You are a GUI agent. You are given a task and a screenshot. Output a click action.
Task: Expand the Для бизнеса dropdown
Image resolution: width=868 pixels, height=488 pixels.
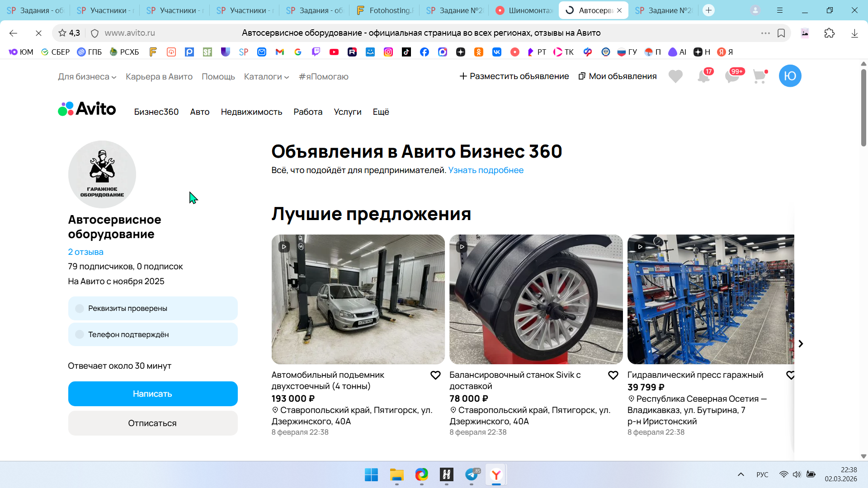point(87,77)
